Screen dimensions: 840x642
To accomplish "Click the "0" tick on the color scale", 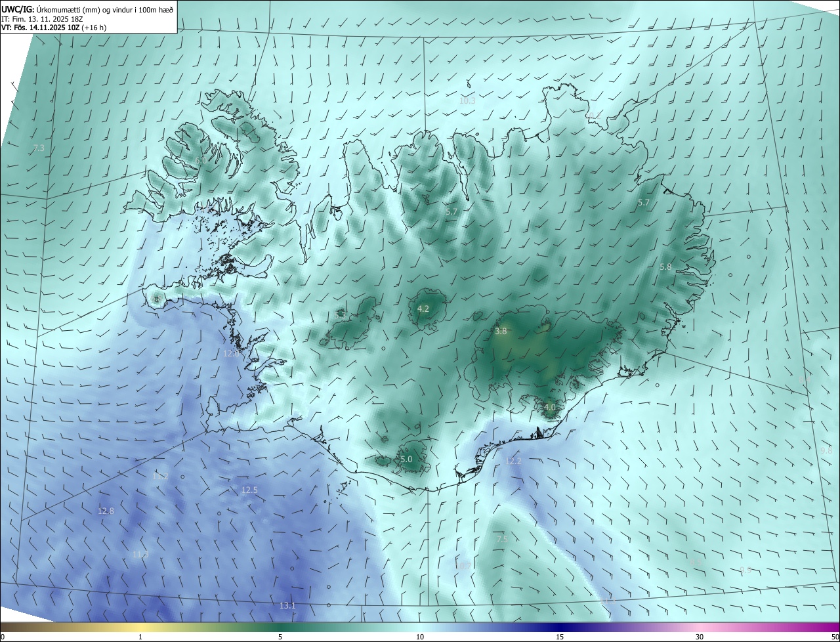I will pyautogui.click(x=3, y=637).
